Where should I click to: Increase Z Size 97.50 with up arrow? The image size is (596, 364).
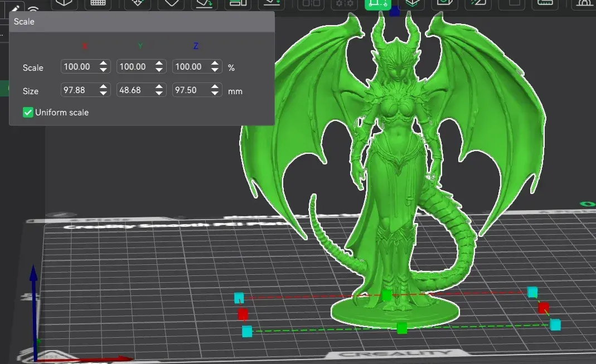[x=215, y=86]
